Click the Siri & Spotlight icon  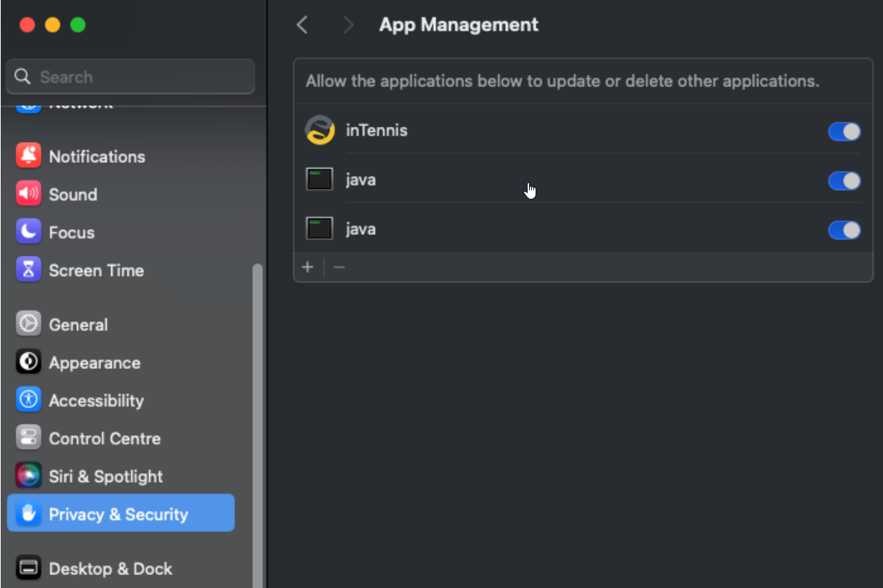[x=29, y=476]
